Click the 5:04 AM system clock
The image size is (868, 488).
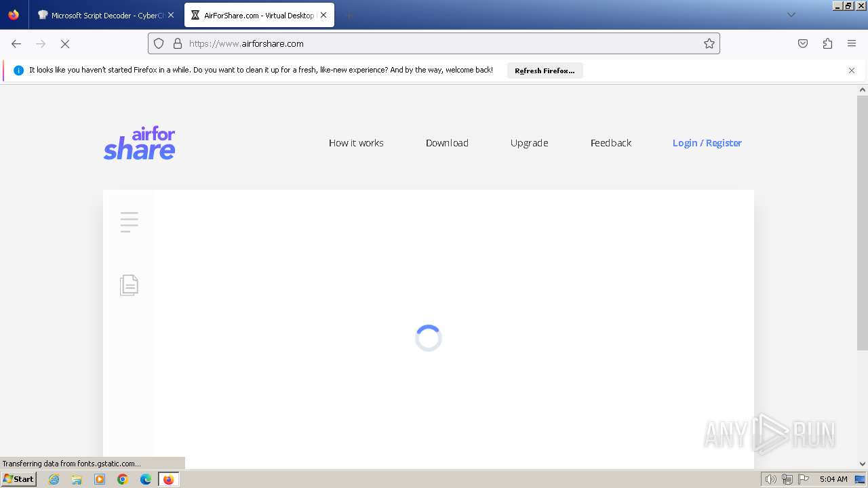(x=833, y=479)
